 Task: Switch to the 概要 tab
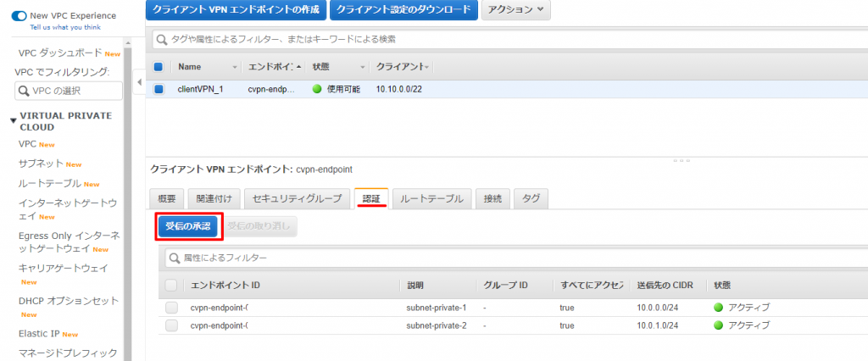(x=167, y=199)
